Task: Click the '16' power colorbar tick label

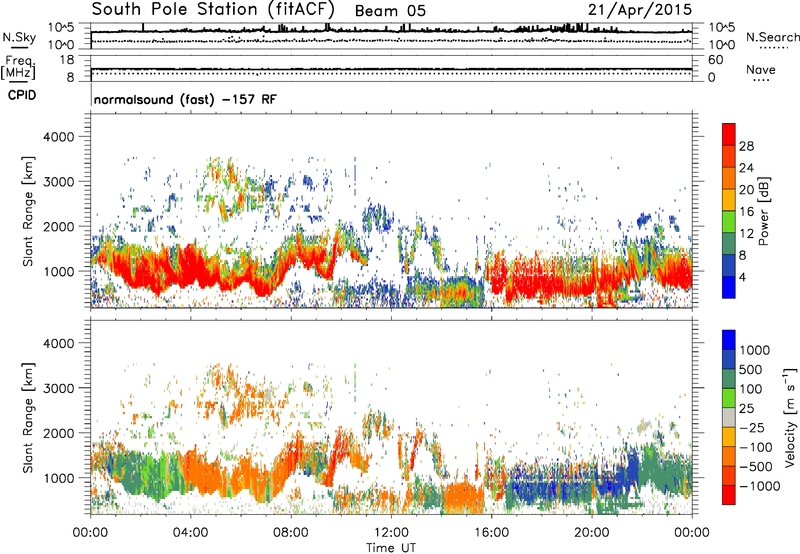Action: coord(746,212)
